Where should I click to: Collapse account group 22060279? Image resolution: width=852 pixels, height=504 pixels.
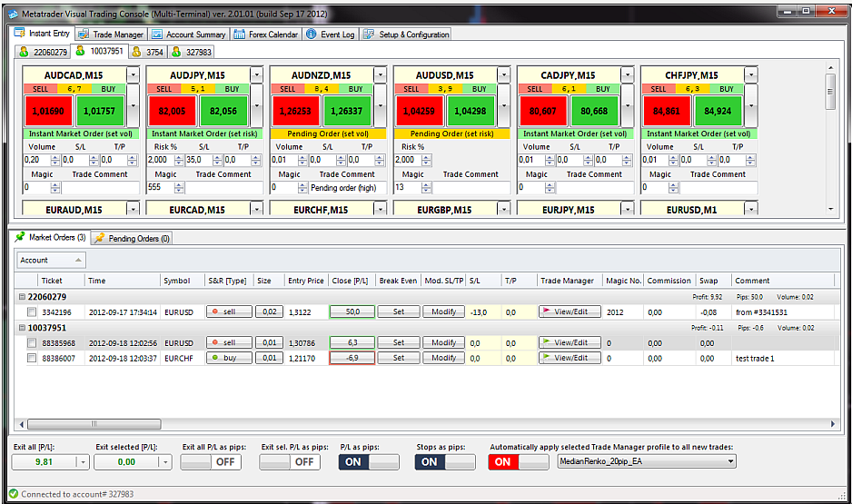pos(23,297)
